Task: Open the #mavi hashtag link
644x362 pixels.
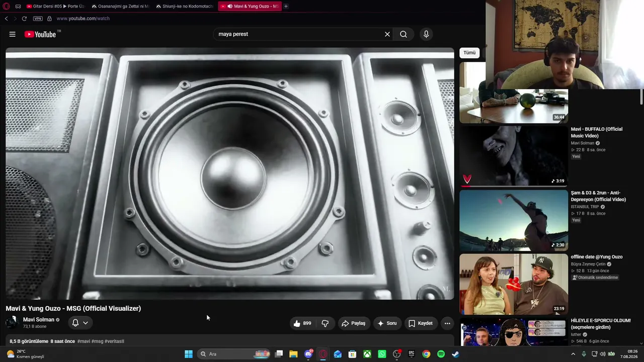Action: point(84,341)
